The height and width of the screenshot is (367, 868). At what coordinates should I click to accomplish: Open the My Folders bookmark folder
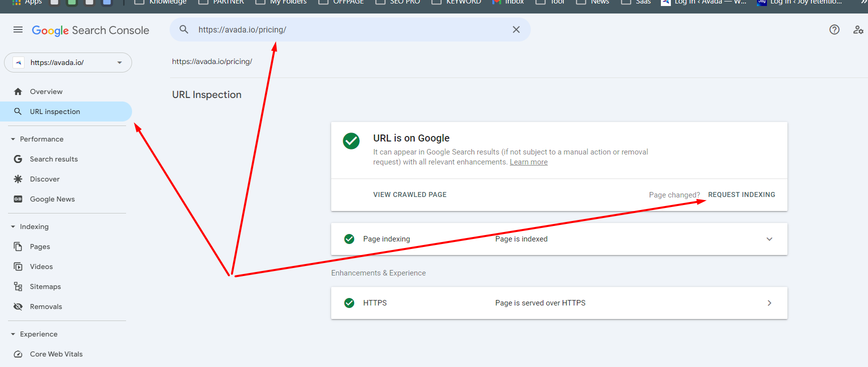coord(281,2)
